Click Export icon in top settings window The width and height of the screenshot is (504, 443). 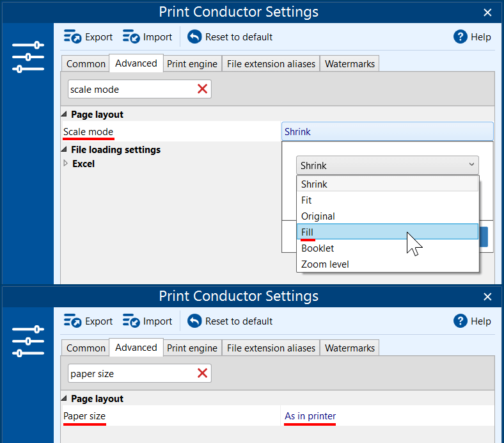coord(72,36)
